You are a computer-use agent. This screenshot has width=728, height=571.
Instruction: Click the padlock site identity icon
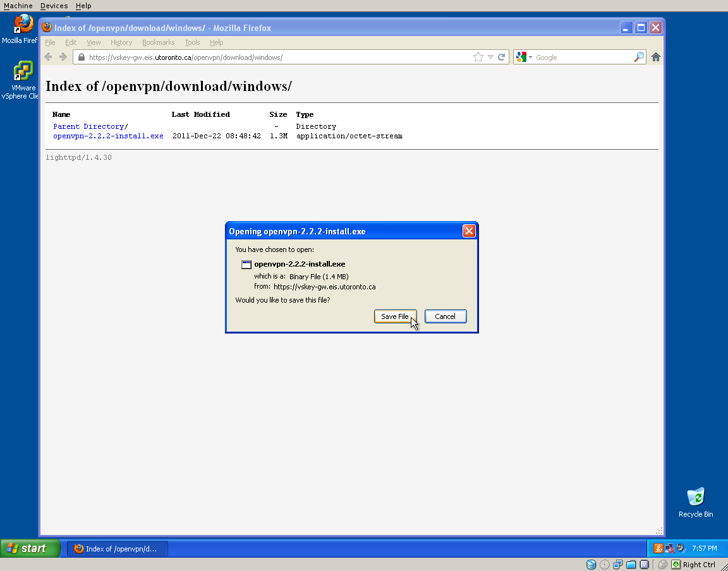tap(82, 57)
